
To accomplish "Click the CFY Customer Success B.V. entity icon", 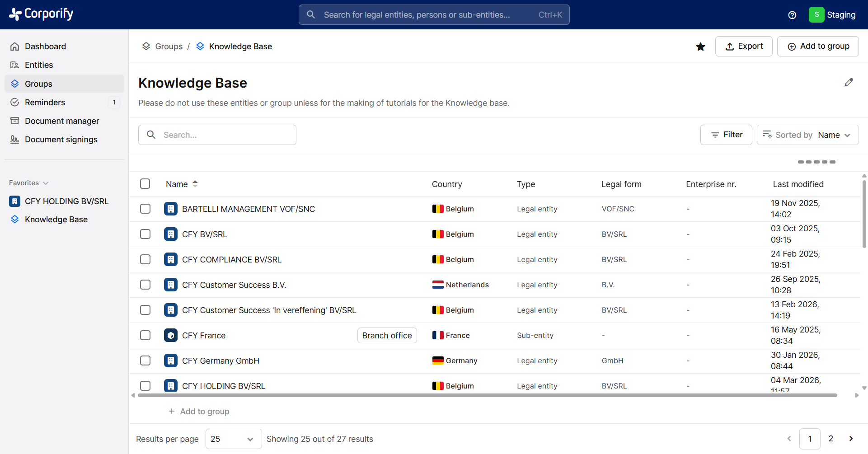I will [171, 285].
